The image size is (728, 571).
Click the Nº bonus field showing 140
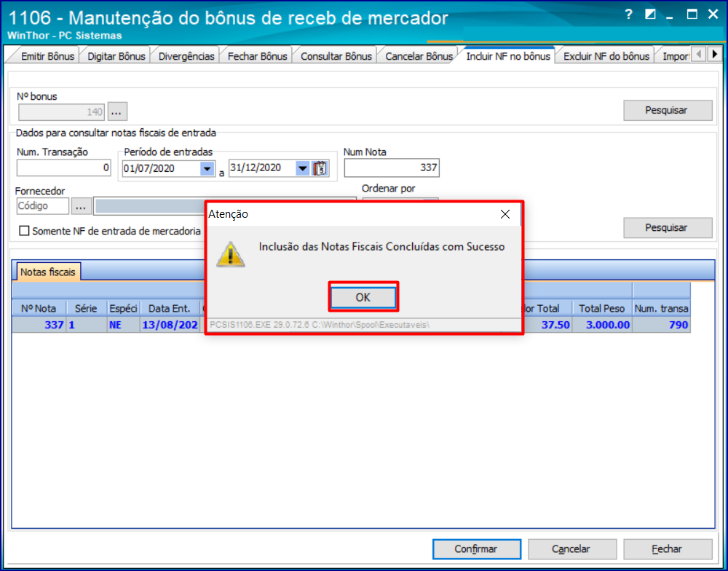tap(62, 111)
